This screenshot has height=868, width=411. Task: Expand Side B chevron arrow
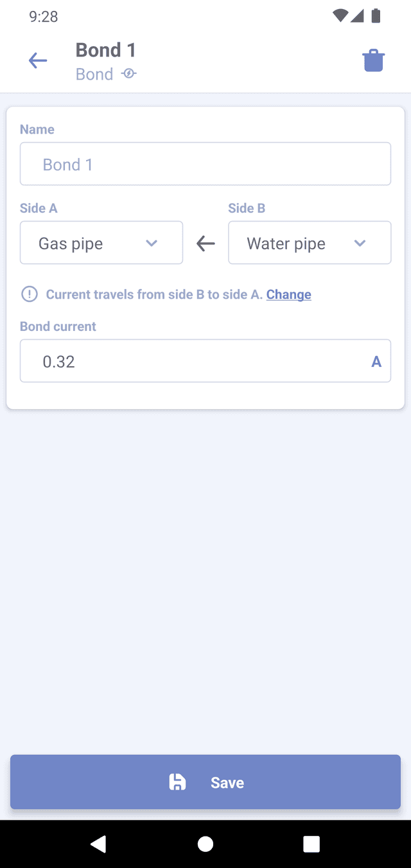360,243
